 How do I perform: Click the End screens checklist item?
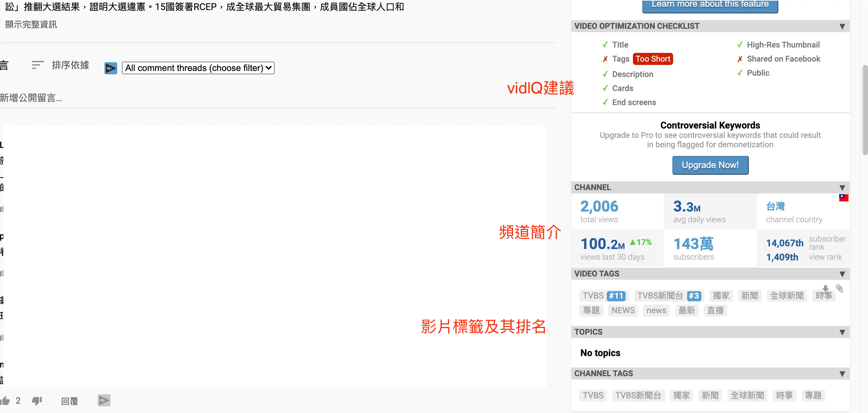coord(634,102)
